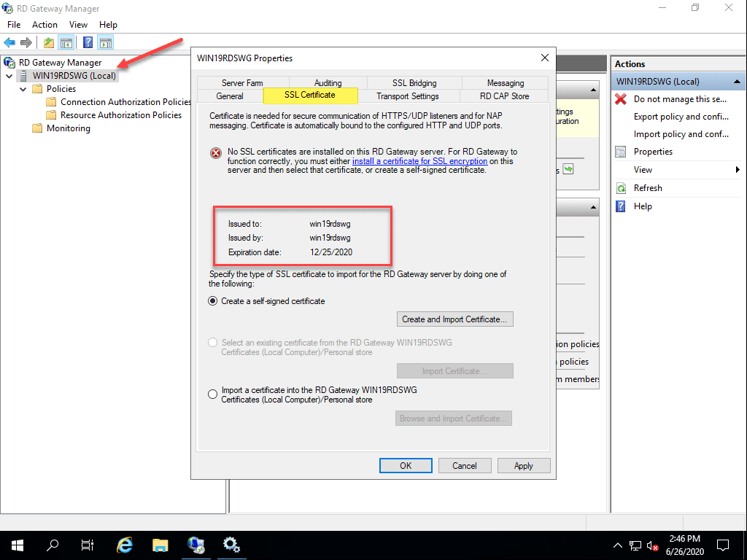Open the gears settings app on taskbar
The height and width of the screenshot is (560, 747).
[231, 545]
